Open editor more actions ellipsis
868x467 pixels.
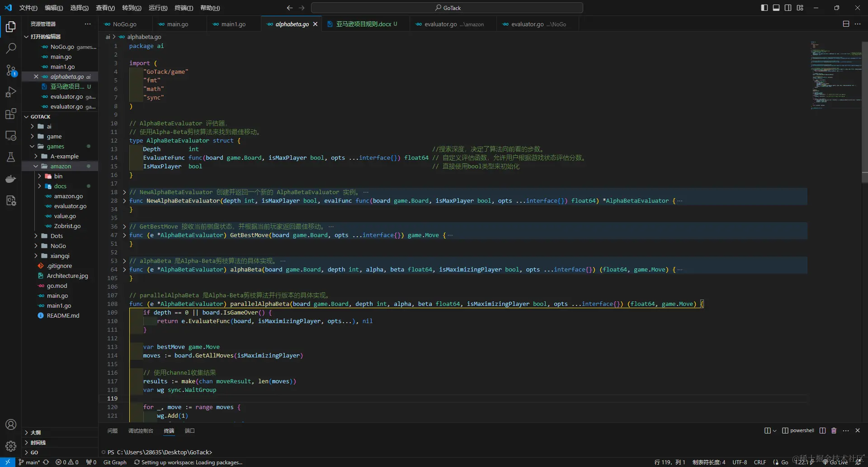(858, 24)
